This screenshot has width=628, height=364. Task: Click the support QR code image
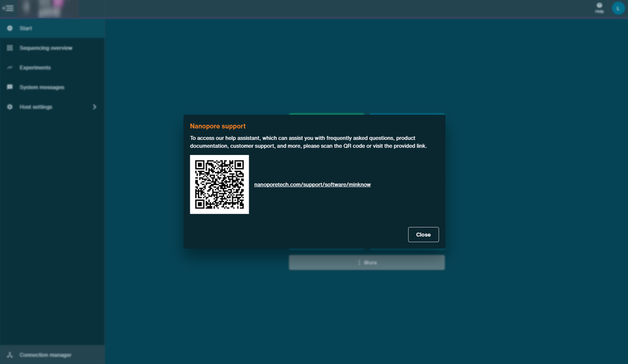coord(219,185)
